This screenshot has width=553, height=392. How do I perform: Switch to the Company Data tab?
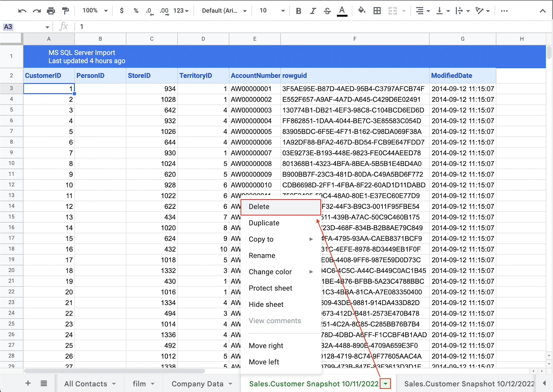point(198,383)
